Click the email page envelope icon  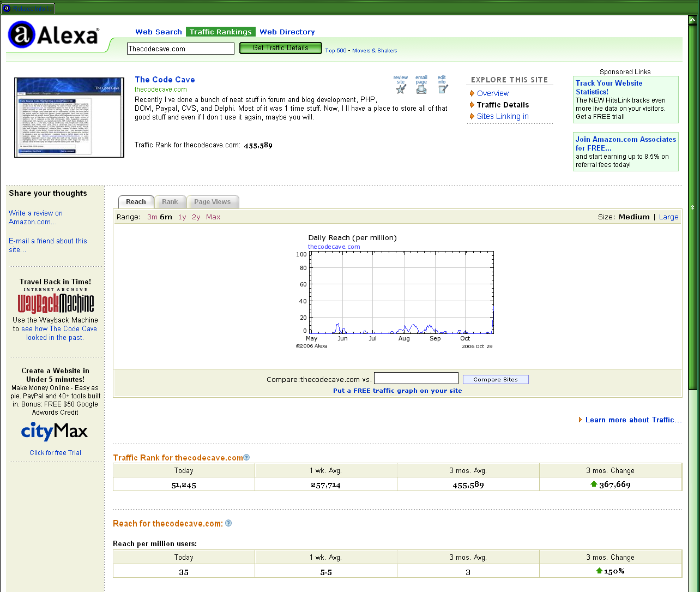click(421, 89)
